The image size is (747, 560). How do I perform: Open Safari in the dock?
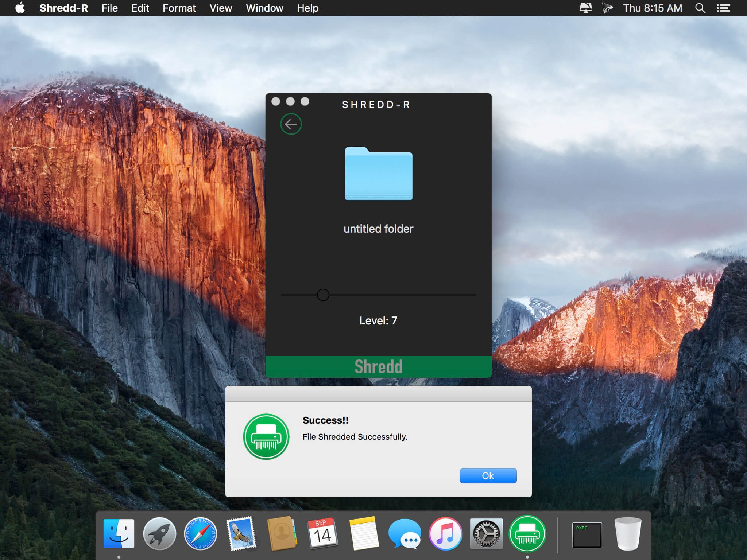[x=200, y=534]
